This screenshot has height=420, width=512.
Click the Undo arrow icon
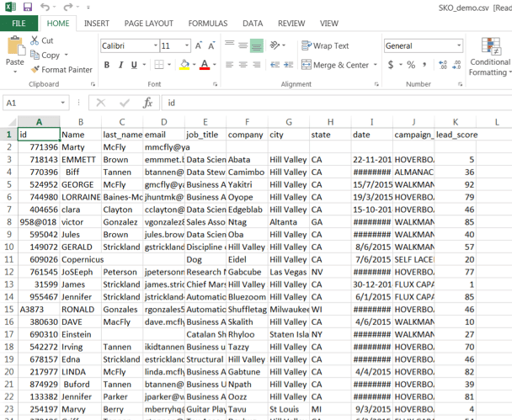click(45, 7)
